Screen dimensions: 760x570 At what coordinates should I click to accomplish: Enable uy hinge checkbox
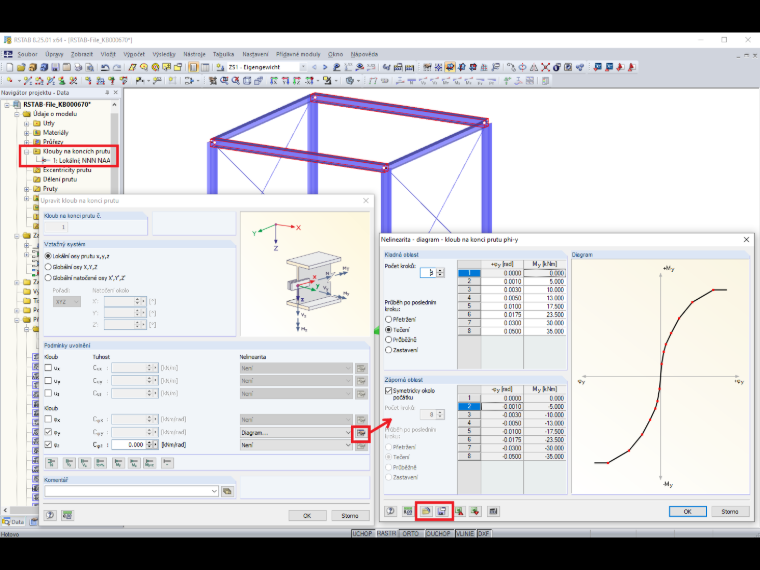48,380
